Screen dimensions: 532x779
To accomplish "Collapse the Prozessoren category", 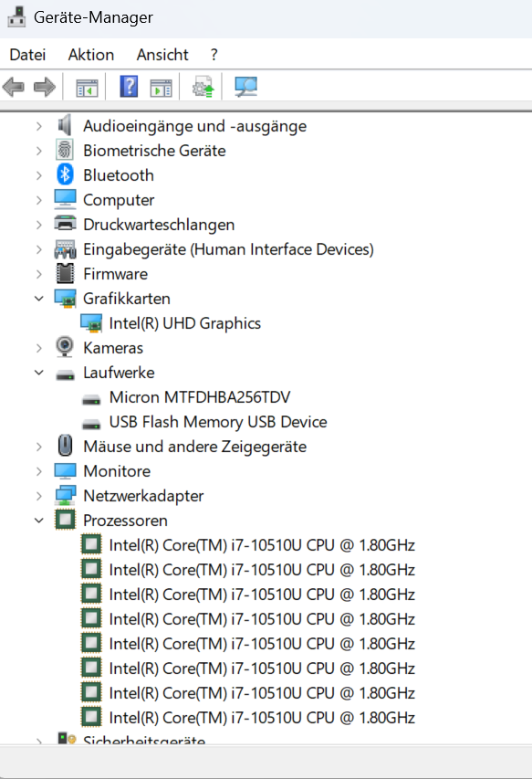I will 38,521.
